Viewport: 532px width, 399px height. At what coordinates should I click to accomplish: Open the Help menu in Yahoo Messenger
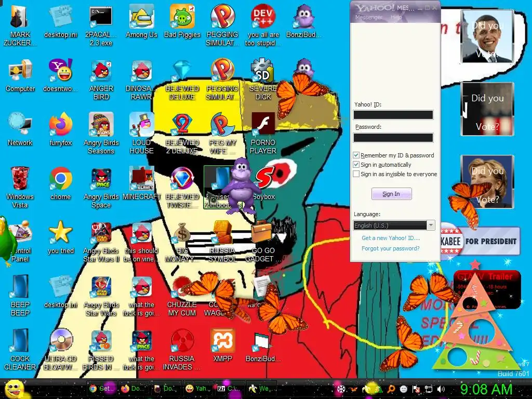pos(396,17)
